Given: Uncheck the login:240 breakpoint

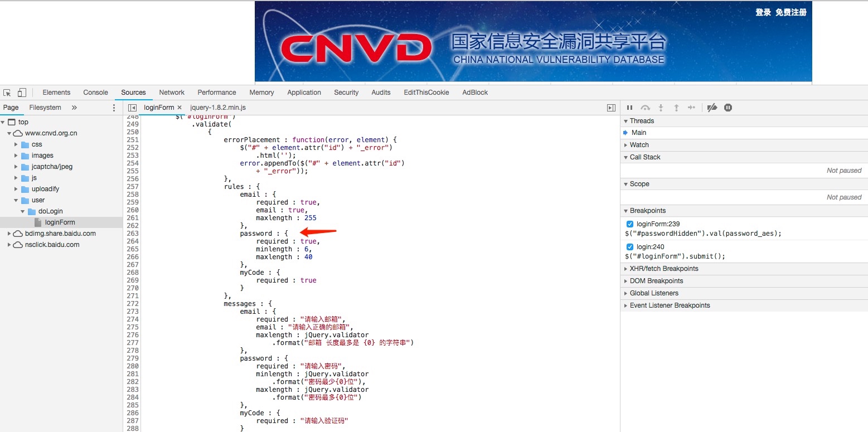Looking at the screenshot, I should pyautogui.click(x=630, y=247).
